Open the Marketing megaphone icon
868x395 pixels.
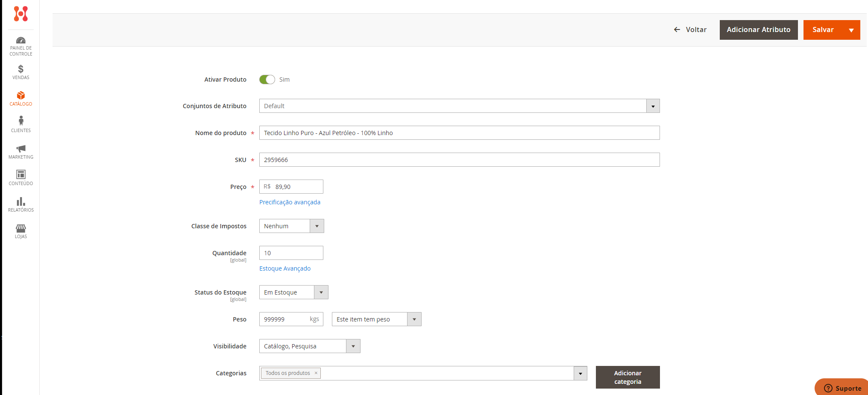click(21, 148)
